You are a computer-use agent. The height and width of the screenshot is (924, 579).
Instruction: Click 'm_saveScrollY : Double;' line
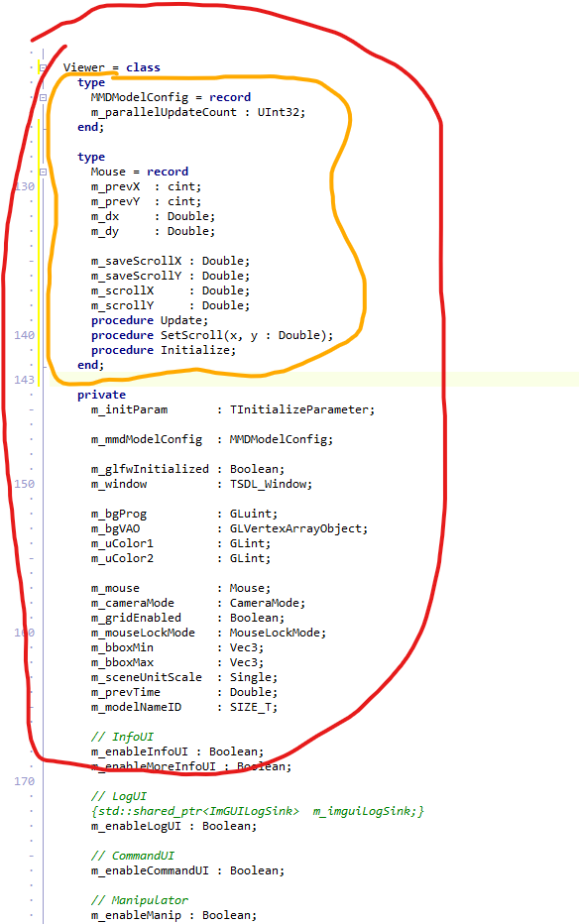tap(171, 276)
